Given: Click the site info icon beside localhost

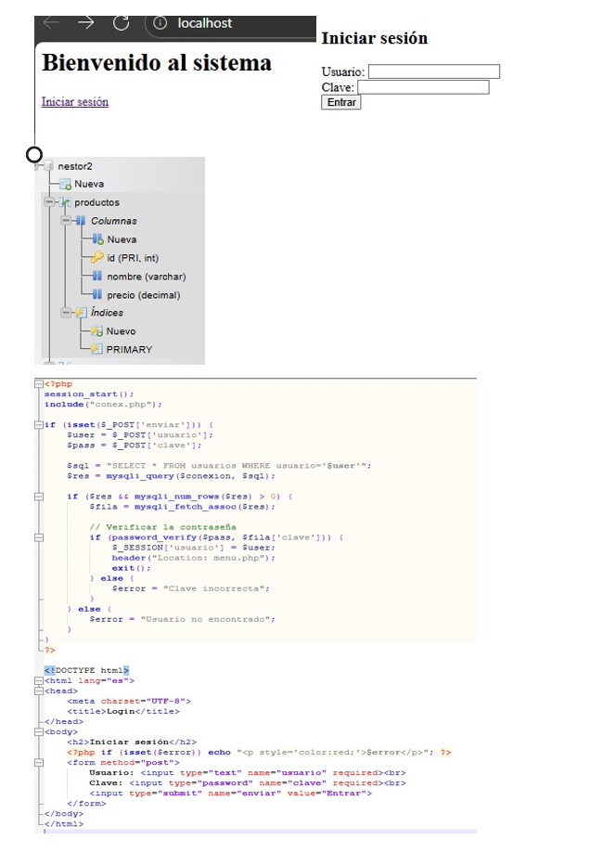Looking at the screenshot, I should point(160,23).
